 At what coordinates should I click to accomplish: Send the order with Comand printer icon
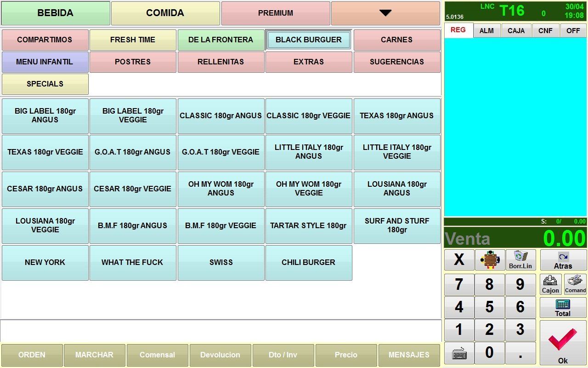pos(575,284)
